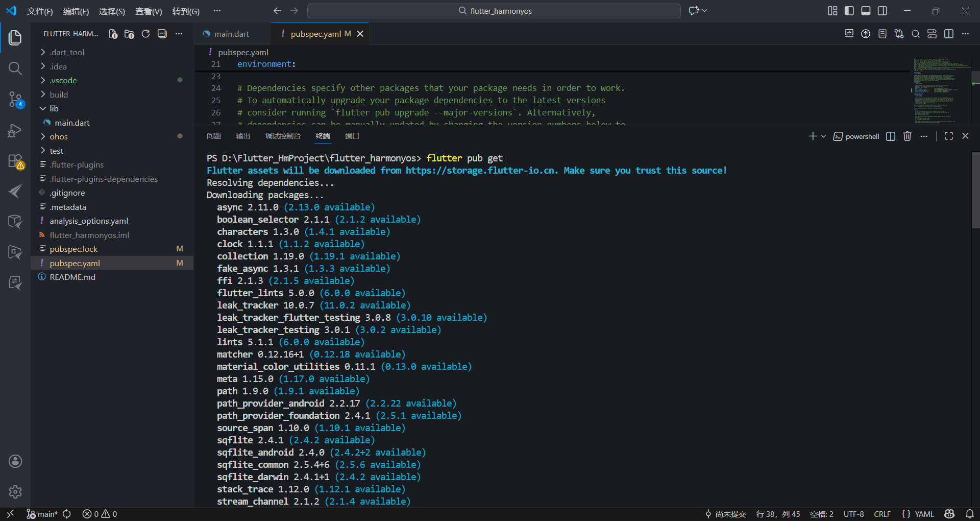980x521 pixels.
Task: Open the Customize Layout icon
Action: [832, 11]
